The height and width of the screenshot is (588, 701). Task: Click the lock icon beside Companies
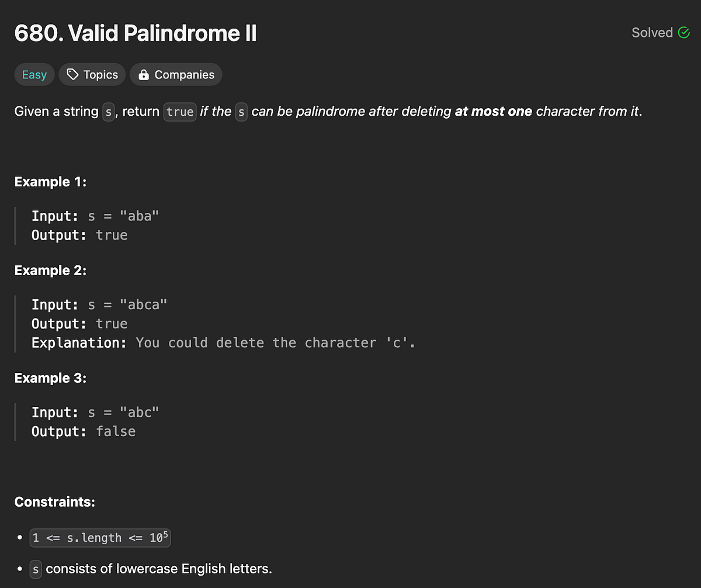coord(143,75)
